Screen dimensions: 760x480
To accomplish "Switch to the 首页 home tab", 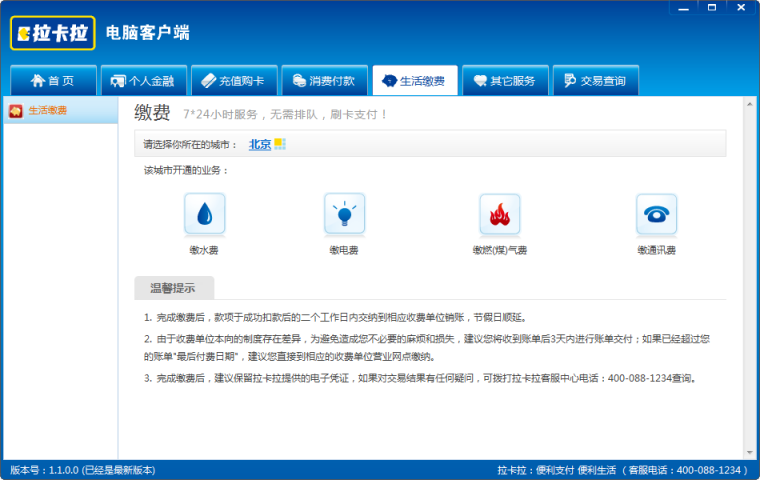I will (53, 81).
